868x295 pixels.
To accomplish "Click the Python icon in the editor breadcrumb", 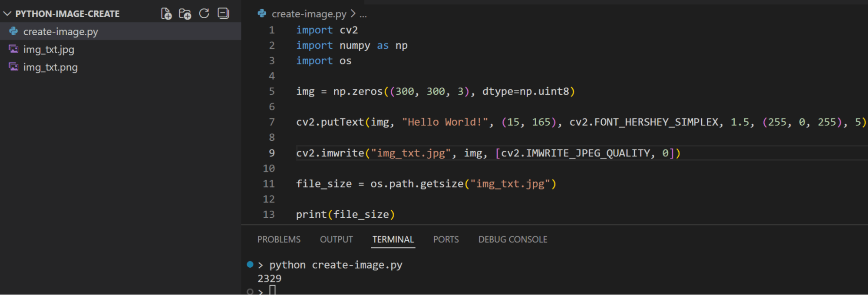I will coord(262,14).
